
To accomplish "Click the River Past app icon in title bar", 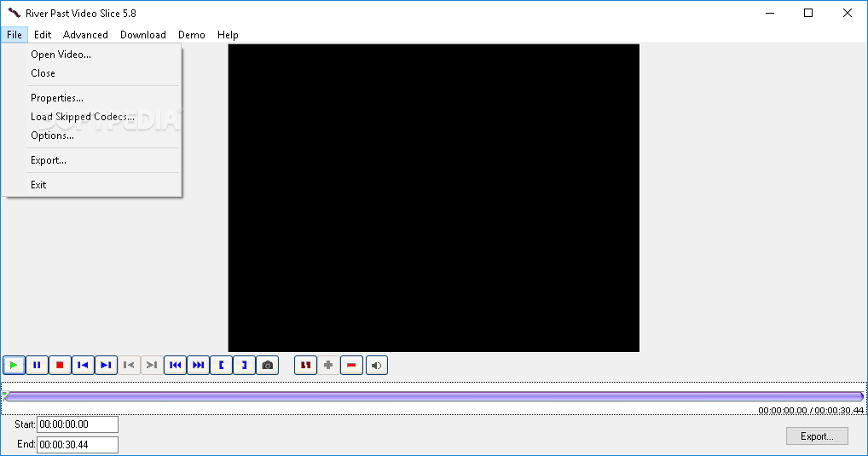I will pos(14,13).
